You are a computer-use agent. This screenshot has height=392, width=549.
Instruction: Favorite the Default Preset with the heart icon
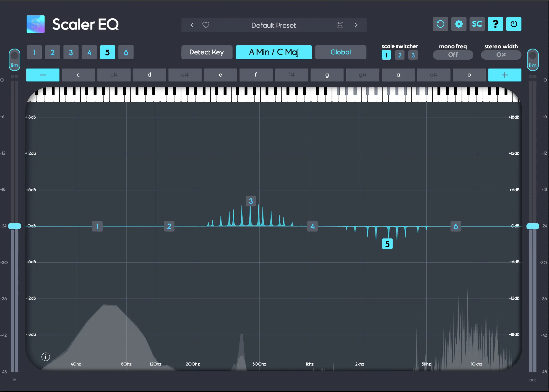(x=205, y=25)
